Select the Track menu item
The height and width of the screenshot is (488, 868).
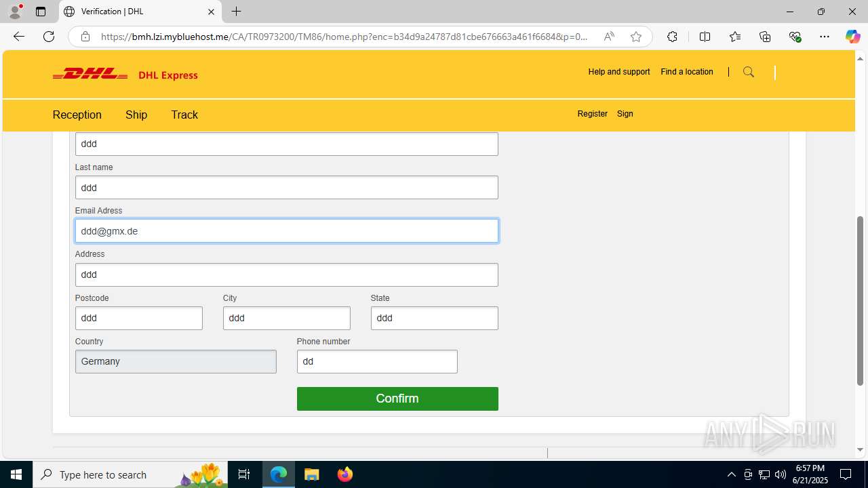[184, 115]
